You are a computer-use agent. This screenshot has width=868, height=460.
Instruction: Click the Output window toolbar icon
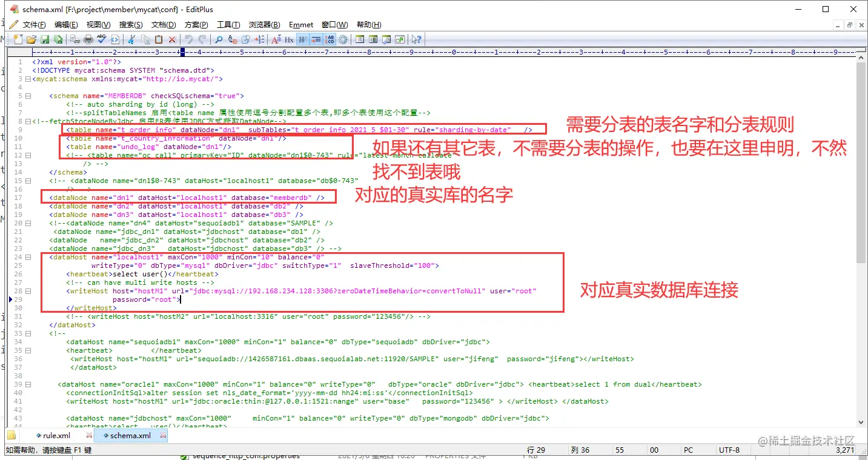[386, 39]
